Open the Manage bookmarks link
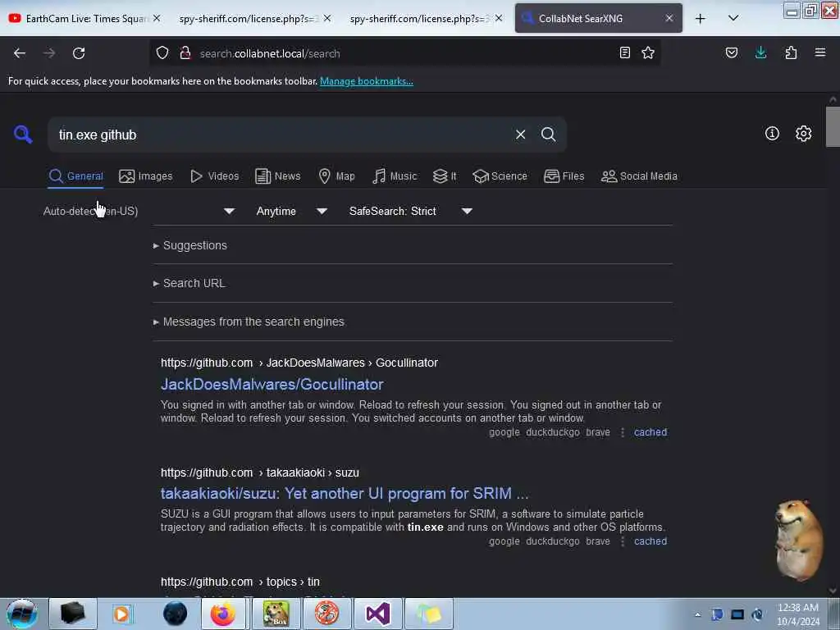The image size is (840, 630). point(367,81)
